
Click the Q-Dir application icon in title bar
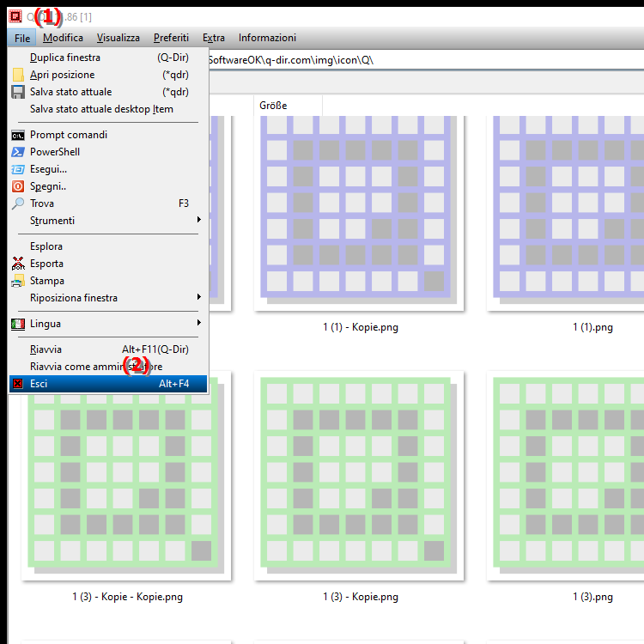[x=15, y=16]
